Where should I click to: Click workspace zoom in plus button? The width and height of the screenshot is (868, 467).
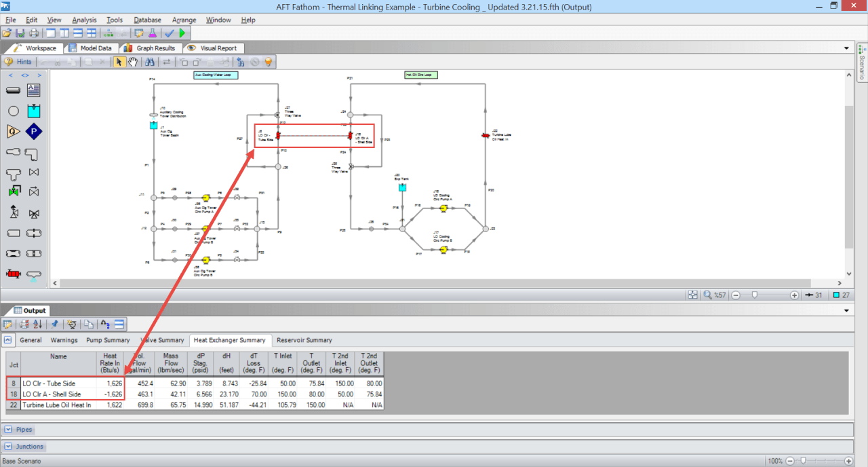[794, 295]
